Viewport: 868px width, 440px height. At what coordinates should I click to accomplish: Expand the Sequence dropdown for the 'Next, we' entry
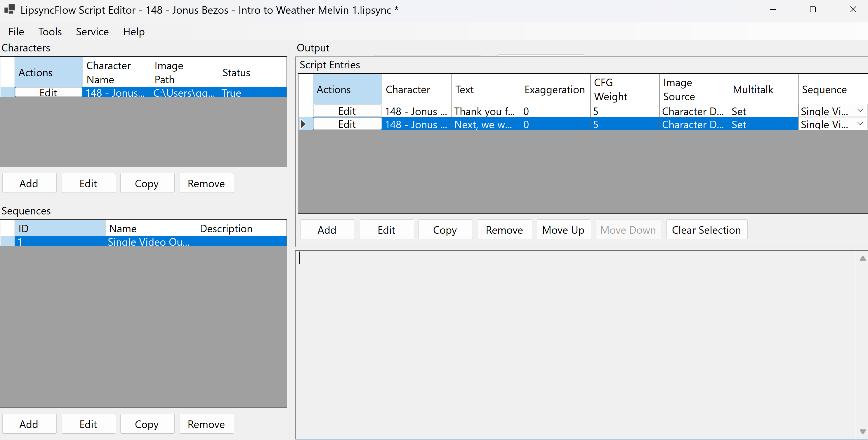860,123
